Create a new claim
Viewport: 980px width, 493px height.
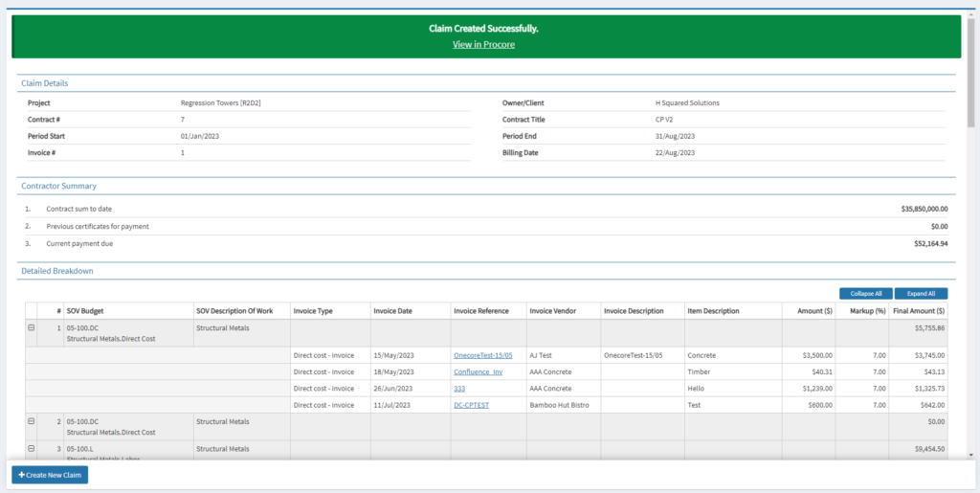[x=50, y=475]
